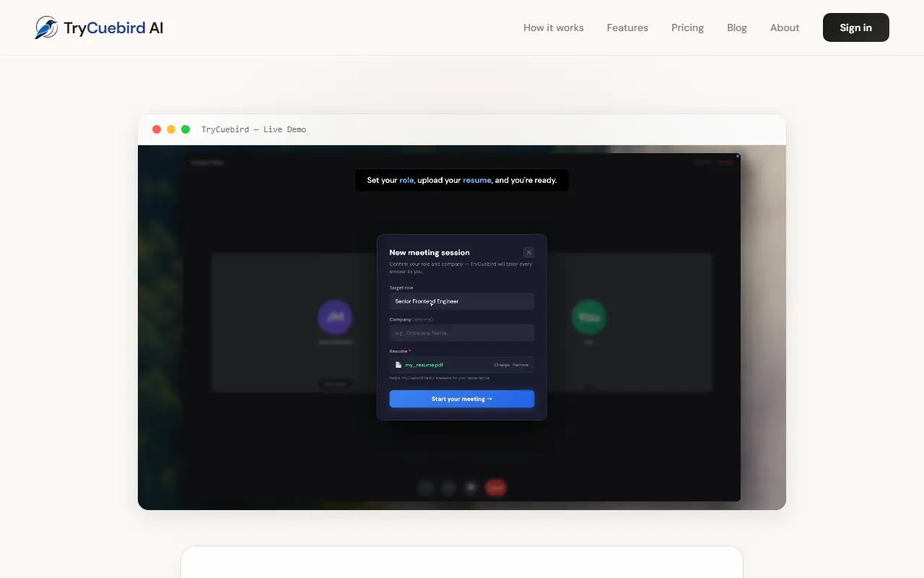The width and height of the screenshot is (924, 578).
Task: Click Start your meeting button
Action: point(462,399)
